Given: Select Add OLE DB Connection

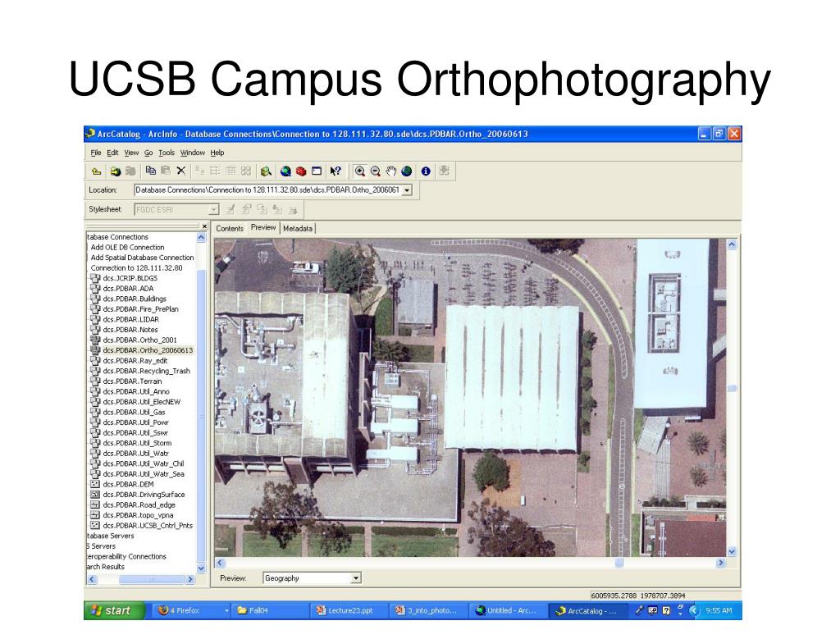Looking at the screenshot, I should [x=127, y=248].
